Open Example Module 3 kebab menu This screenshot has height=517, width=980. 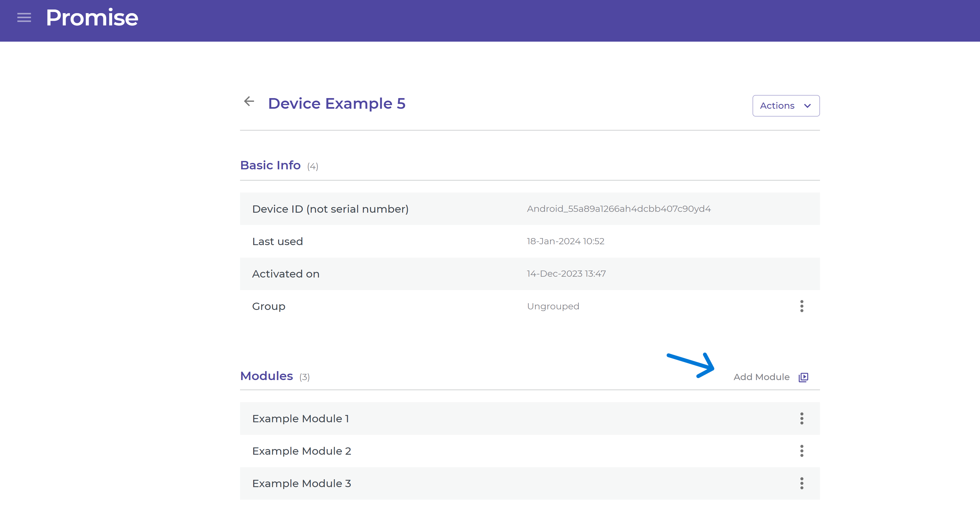point(802,483)
